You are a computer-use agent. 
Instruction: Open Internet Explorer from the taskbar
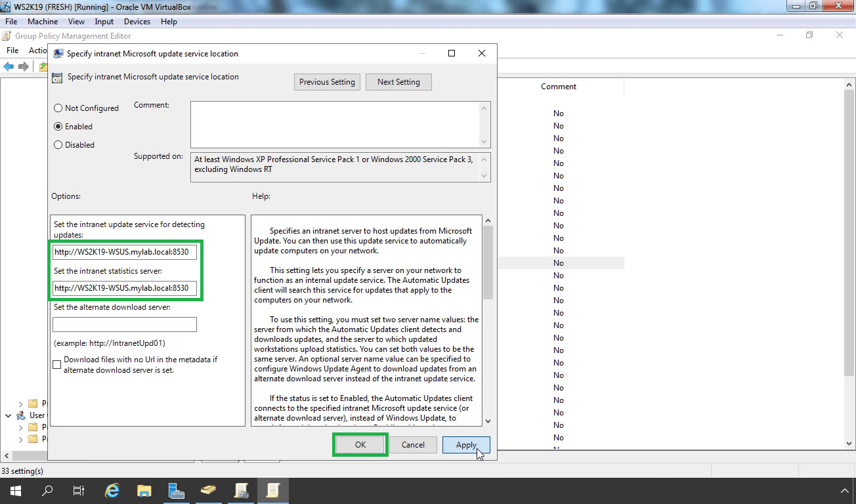point(113,490)
